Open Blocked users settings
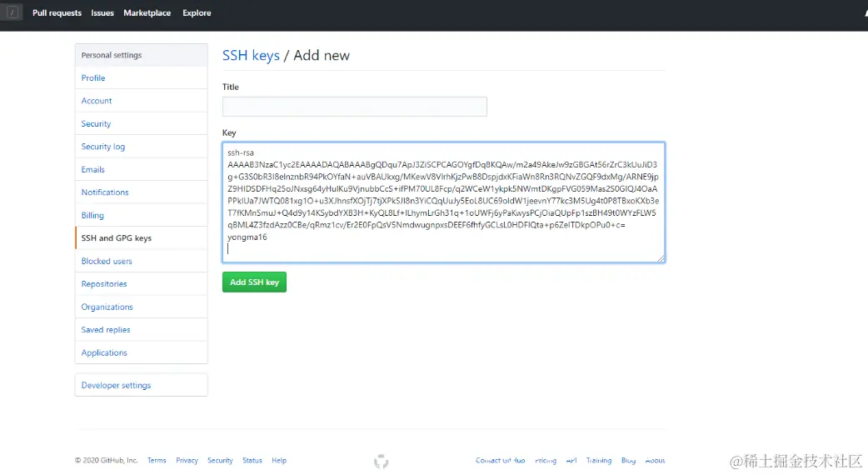Viewport: 868px width, 475px height. (141, 261)
